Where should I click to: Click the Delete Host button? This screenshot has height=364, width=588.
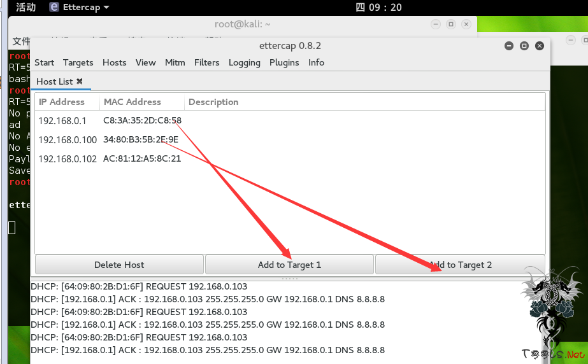pos(119,265)
